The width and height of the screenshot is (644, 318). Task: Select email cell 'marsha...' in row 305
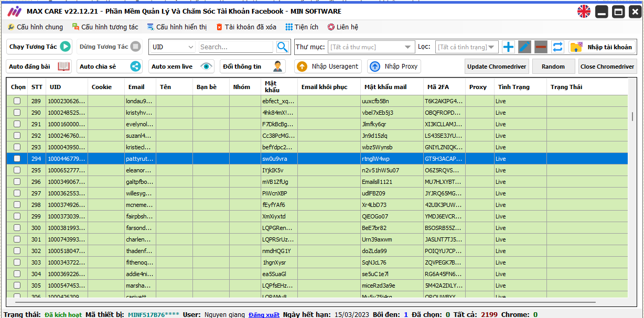[140, 286]
